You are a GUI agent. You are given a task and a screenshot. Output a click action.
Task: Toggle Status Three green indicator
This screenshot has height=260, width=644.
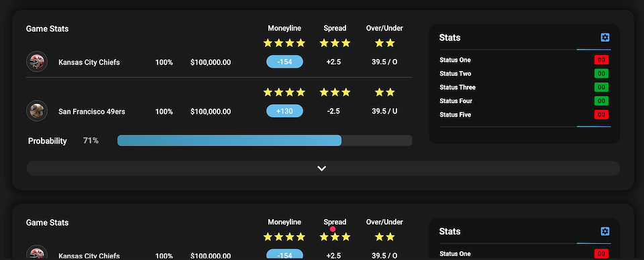pos(601,87)
